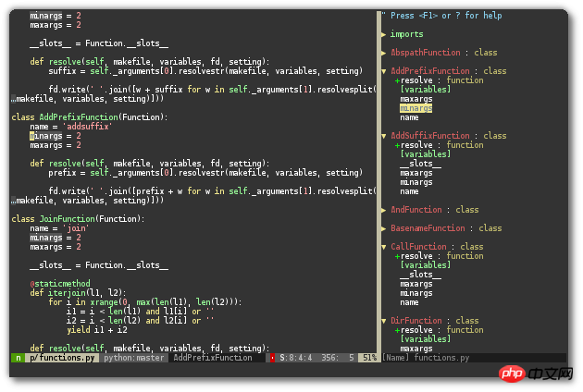
Task: Expand the AbspathFunction class arrow
Action: 383,53
